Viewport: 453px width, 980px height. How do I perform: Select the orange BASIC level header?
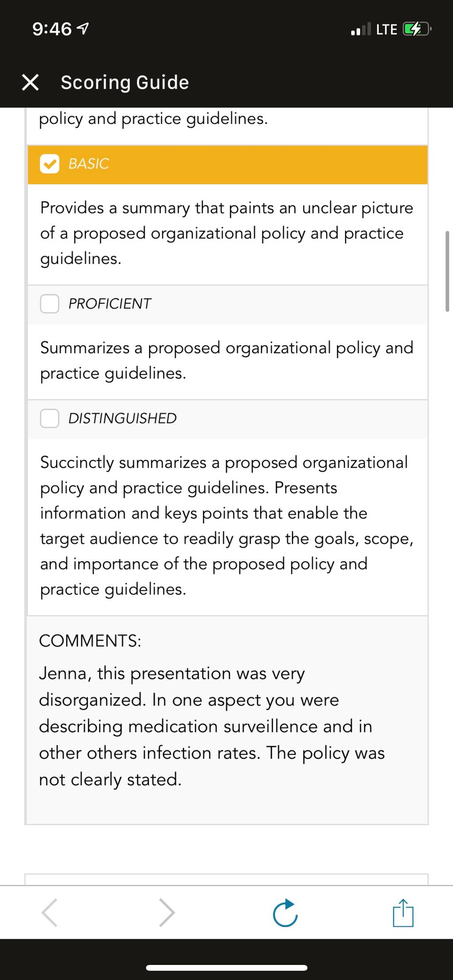[x=227, y=165]
